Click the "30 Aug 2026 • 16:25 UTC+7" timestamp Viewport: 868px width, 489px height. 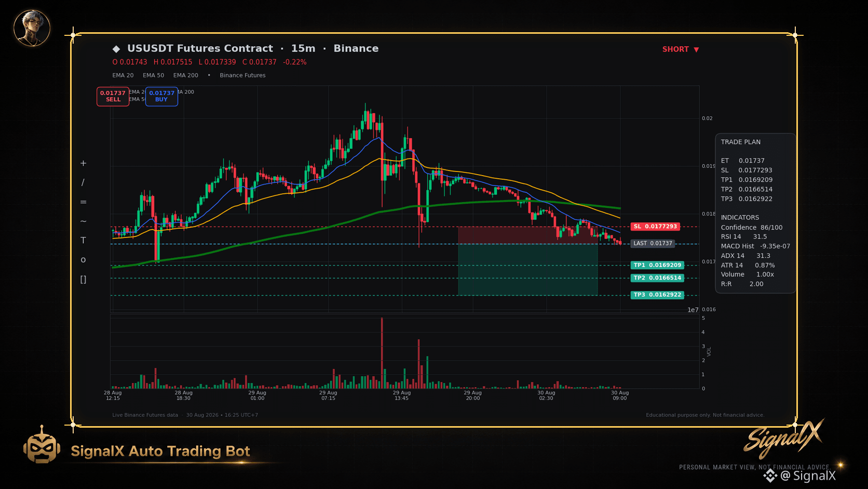(222, 415)
